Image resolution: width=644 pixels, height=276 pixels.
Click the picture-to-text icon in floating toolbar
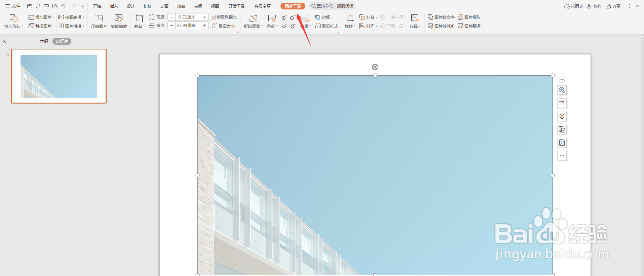(x=562, y=129)
